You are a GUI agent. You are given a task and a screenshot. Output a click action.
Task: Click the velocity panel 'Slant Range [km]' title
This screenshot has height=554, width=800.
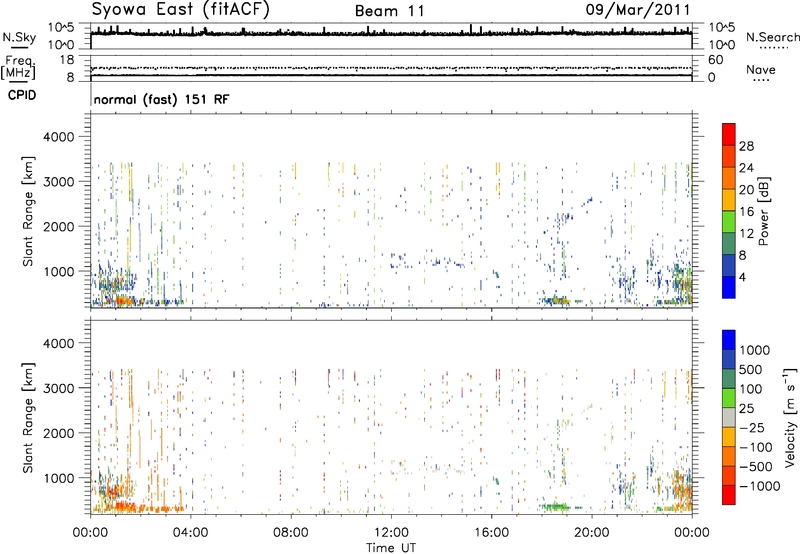click(x=28, y=418)
